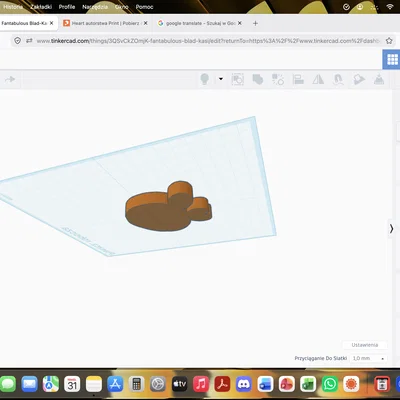This screenshot has width=400, height=400.
Task: Close the google translate tab
Action: click(240, 23)
